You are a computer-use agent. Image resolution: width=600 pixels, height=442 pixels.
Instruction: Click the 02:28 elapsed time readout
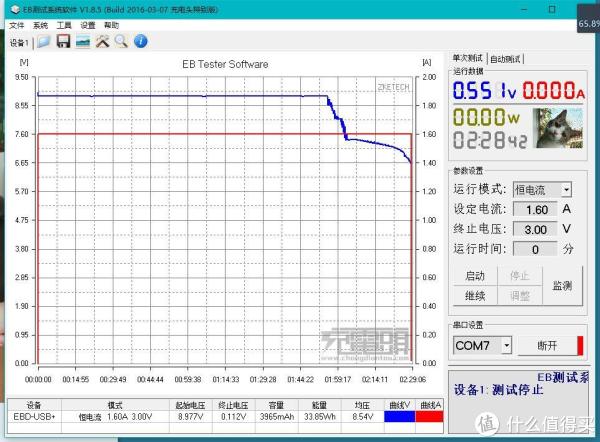click(490, 140)
